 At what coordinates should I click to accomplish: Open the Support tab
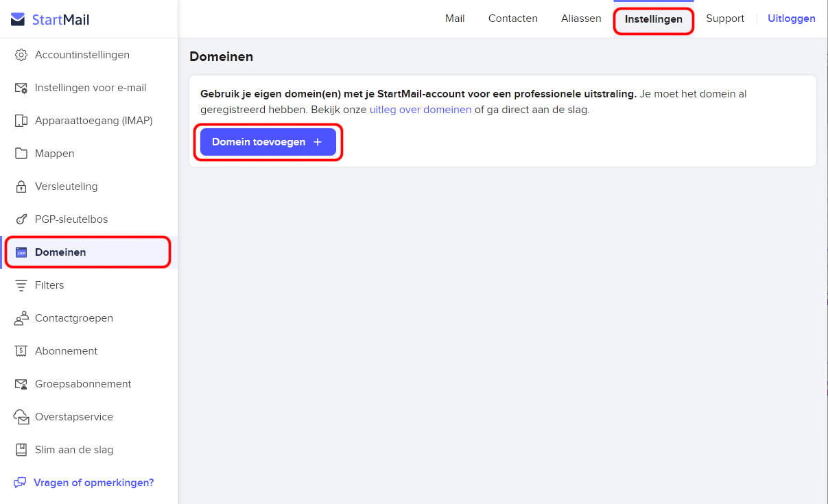point(725,19)
